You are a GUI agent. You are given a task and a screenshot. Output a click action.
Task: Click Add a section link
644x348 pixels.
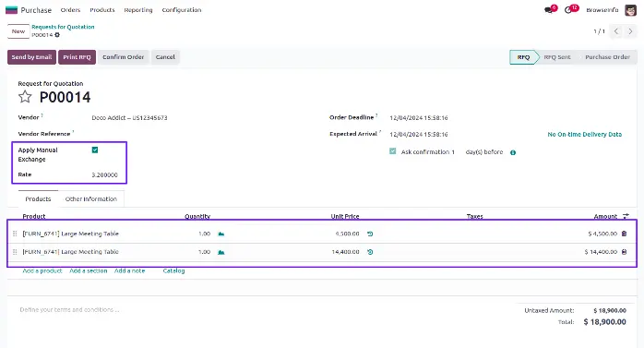click(x=89, y=270)
